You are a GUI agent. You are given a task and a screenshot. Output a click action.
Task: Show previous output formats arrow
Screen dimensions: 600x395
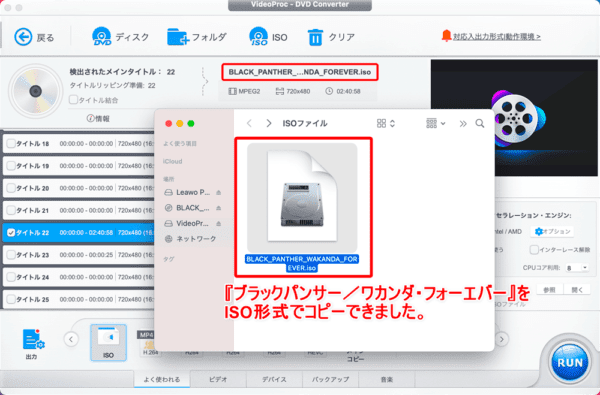point(71,339)
